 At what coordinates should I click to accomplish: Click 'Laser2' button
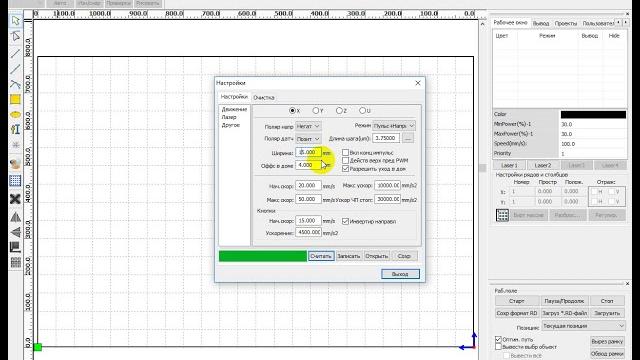(543, 165)
